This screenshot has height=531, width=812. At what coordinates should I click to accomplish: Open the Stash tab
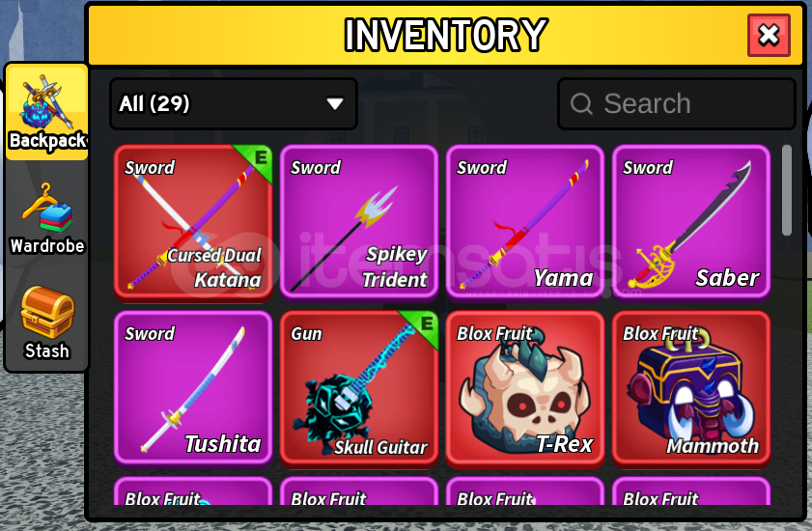coord(47,322)
